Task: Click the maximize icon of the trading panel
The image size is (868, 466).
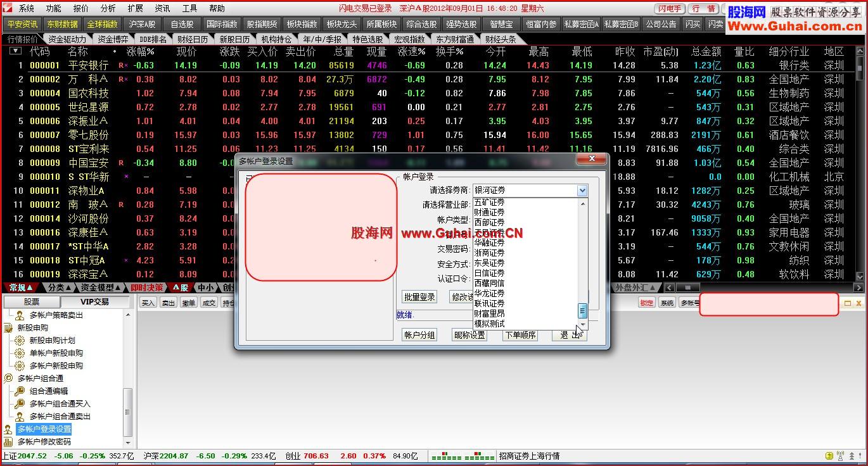Action: pos(848,303)
